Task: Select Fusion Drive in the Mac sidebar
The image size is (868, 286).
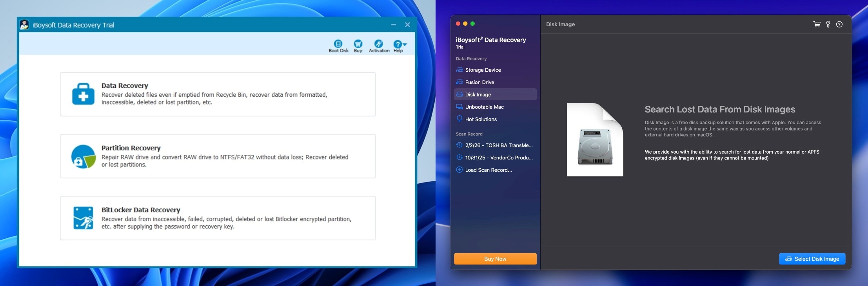Action: pyautogui.click(x=495, y=82)
